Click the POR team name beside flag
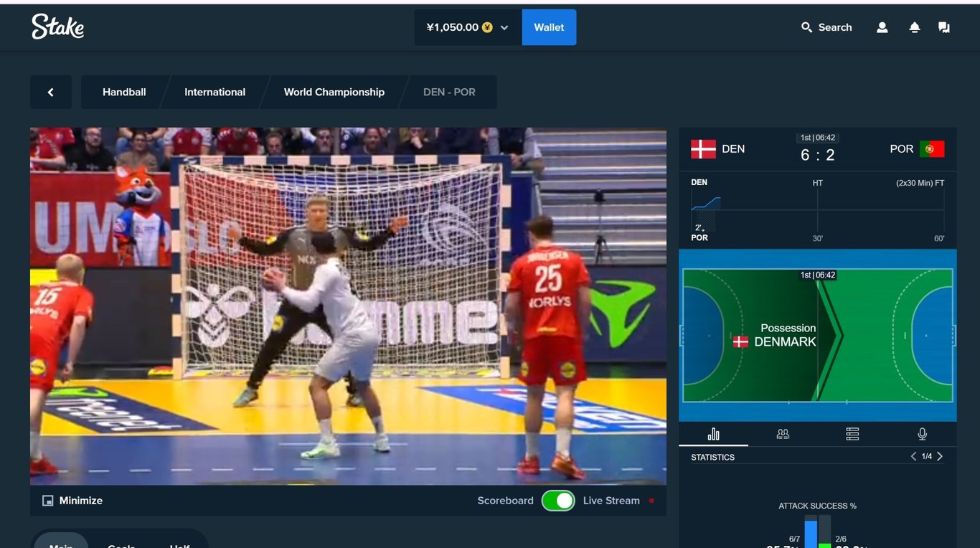980x548 pixels. pyautogui.click(x=902, y=149)
